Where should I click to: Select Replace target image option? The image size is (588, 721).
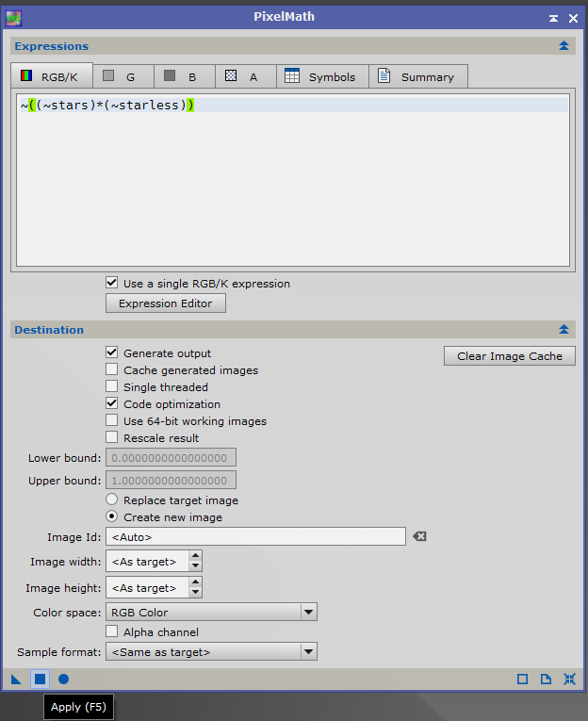click(112, 500)
